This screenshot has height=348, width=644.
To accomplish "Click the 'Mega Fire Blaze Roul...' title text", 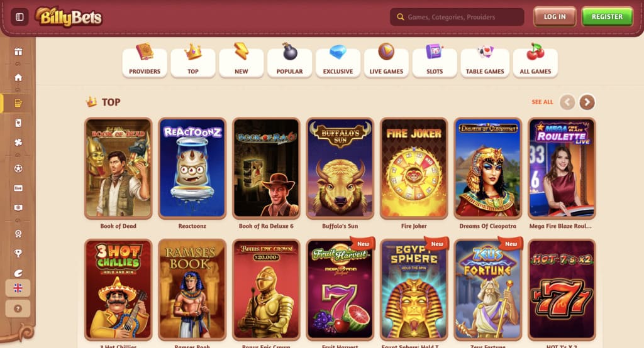I will pos(560,226).
